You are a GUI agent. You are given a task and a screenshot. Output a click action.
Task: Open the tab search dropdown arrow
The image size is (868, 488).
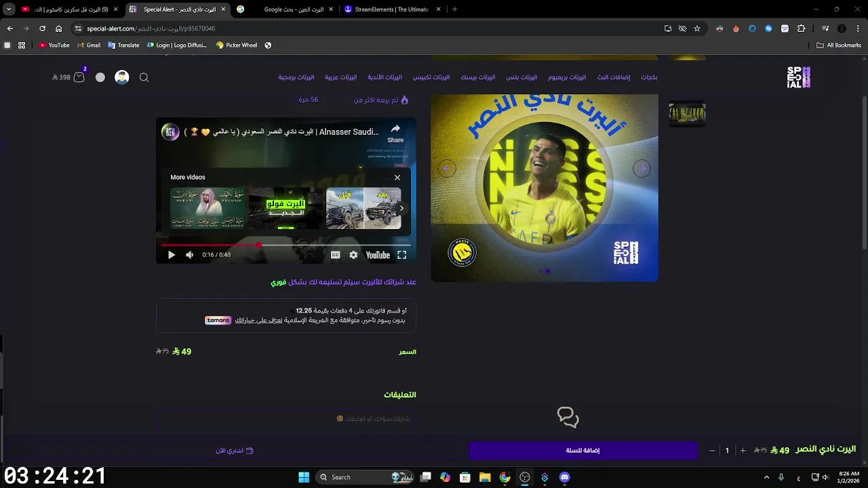pyautogui.click(x=8, y=9)
